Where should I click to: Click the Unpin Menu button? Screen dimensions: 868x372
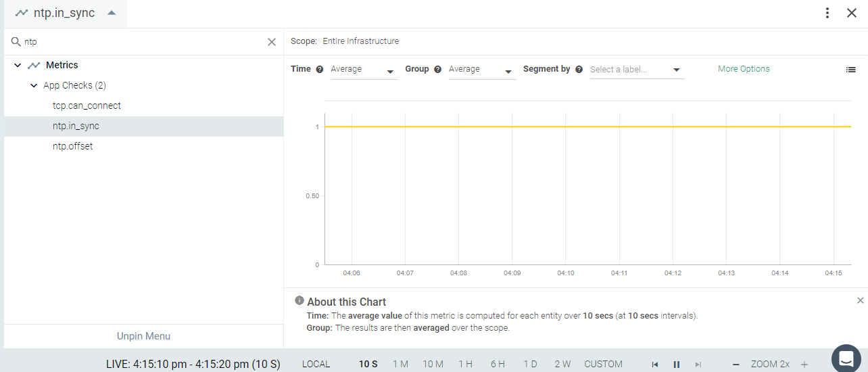tap(143, 336)
